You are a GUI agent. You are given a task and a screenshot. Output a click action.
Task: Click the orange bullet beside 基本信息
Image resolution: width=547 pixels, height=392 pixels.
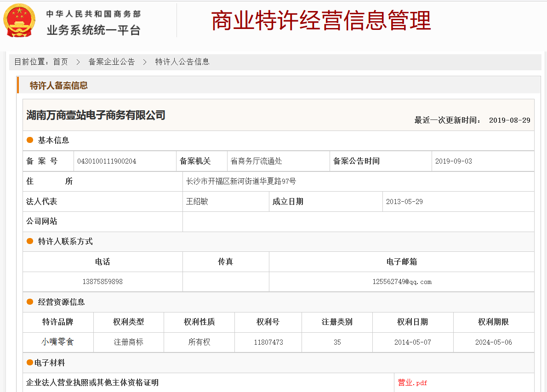point(30,140)
